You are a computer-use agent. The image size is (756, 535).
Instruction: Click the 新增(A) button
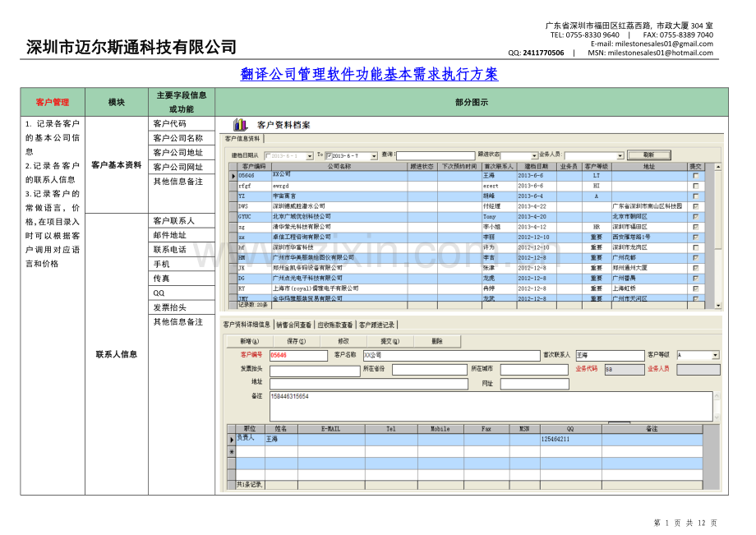coord(250,341)
